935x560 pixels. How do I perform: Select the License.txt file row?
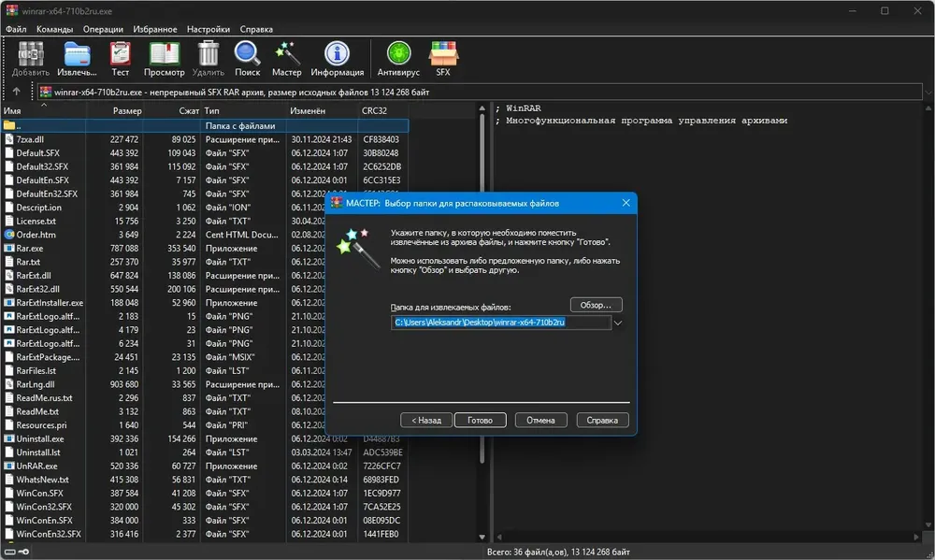click(205, 222)
